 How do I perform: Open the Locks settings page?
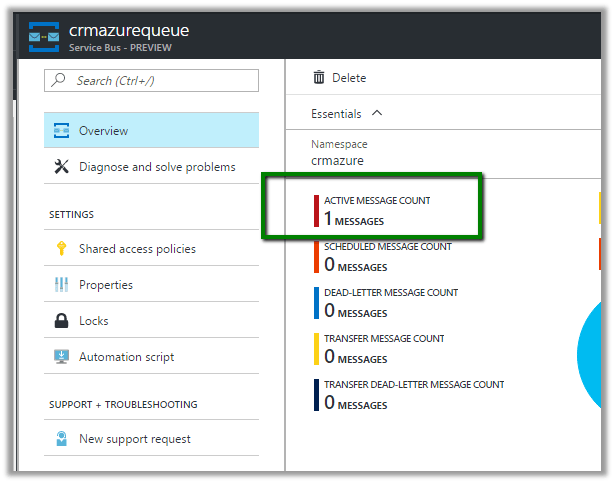tap(151, 320)
